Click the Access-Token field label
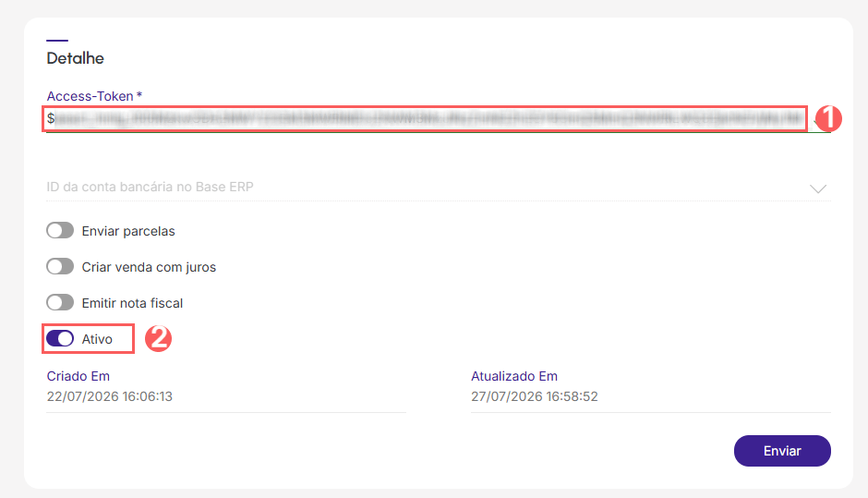The height and width of the screenshot is (498, 868). pyautogui.click(x=94, y=96)
